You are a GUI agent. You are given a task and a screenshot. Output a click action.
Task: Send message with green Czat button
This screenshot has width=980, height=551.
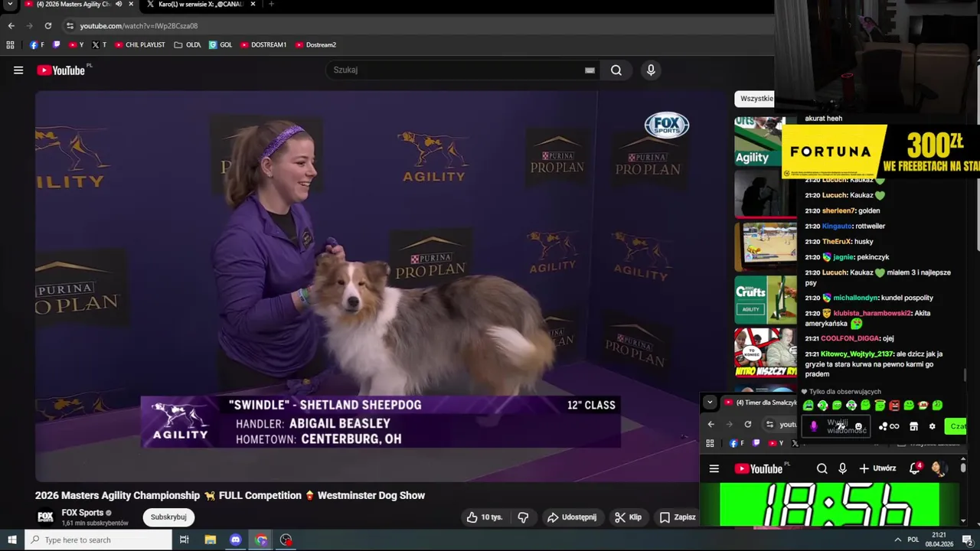(x=957, y=426)
